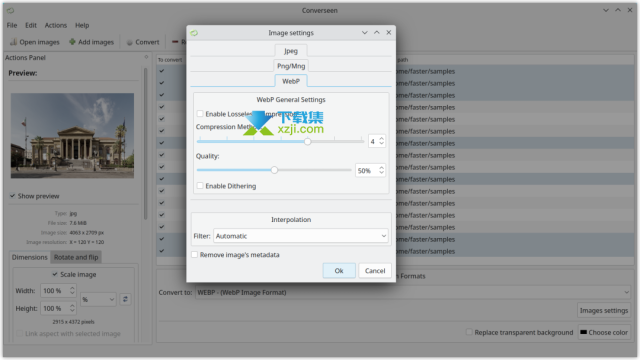
Task: Tick Remove image's metadata
Action: point(195,255)
